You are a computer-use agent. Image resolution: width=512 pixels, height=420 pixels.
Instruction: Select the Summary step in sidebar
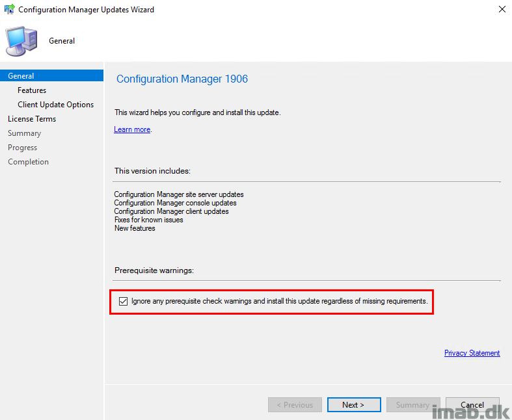coord(25,133)
